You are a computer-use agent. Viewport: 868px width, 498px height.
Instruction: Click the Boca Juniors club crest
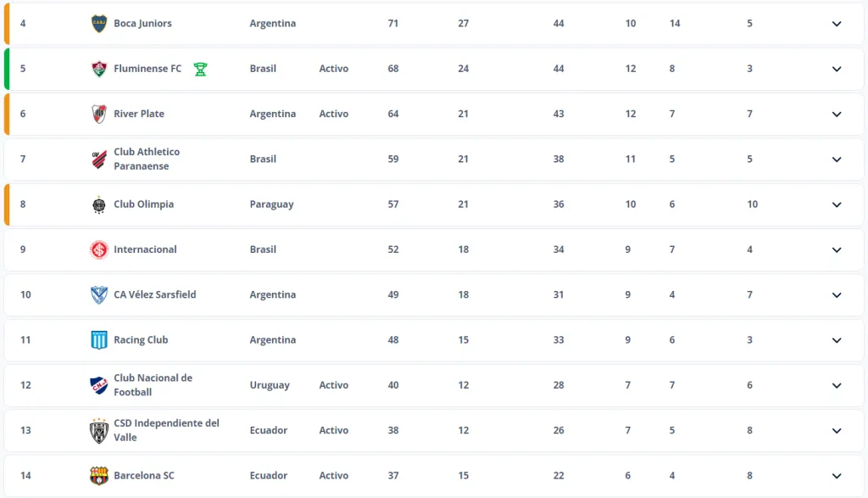(x=99, y=23)
